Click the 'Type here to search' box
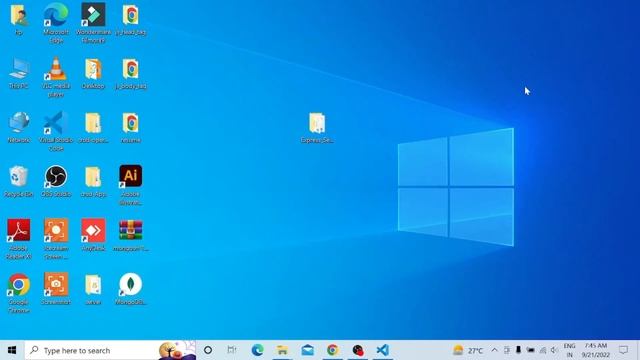The width and height of the screenshot is (640, 360). point(110,350)
